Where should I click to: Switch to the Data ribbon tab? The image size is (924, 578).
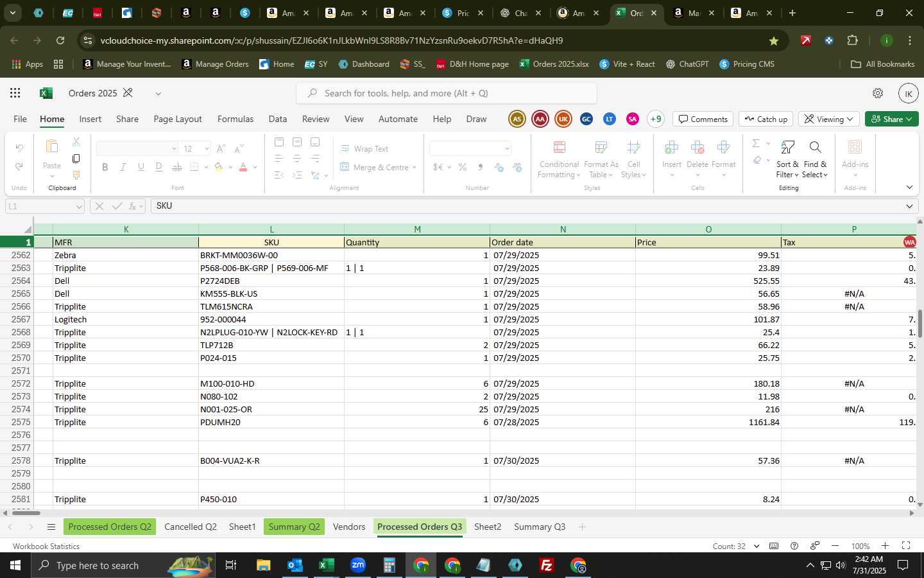pos(278,119)
